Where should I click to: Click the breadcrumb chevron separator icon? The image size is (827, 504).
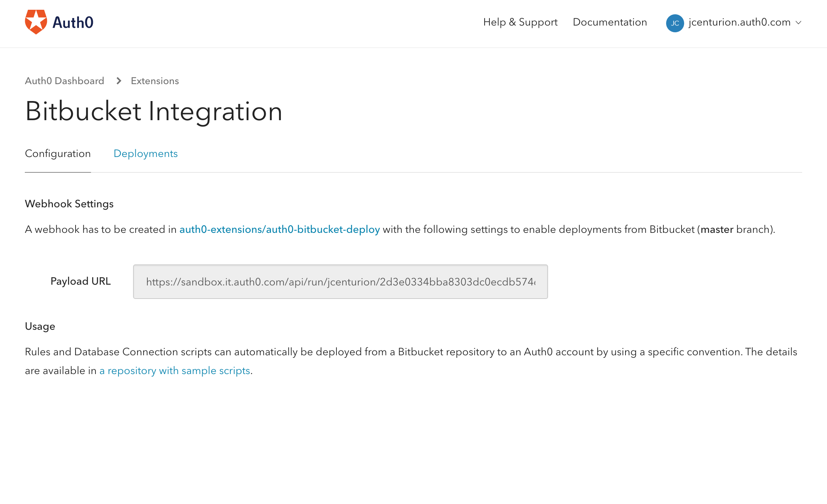(x=119, y=81)
